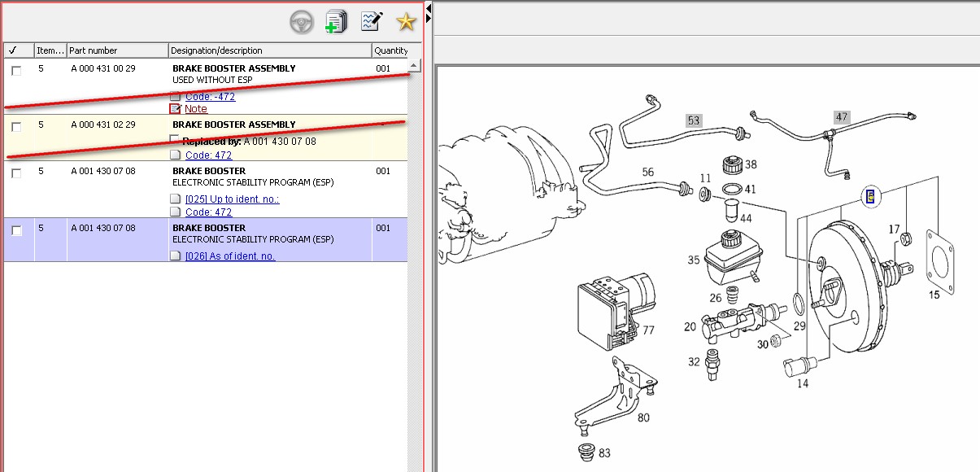Tick checkbox for part A 000 431 00 29
The image size is (980, 472).
pyautogui.click(x=16, y=71)
